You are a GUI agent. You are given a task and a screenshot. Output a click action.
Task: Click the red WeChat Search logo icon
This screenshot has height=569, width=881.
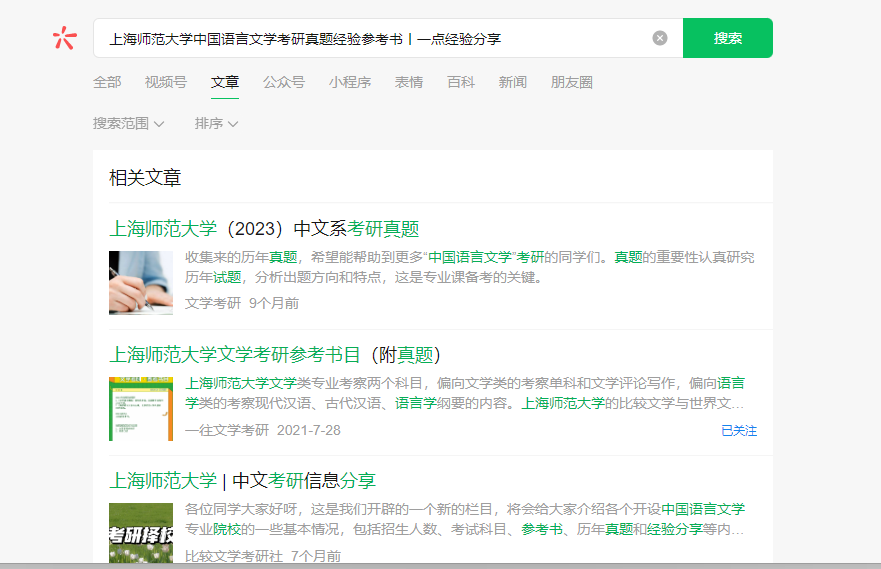pyautogui.click(x=65, y=38)
